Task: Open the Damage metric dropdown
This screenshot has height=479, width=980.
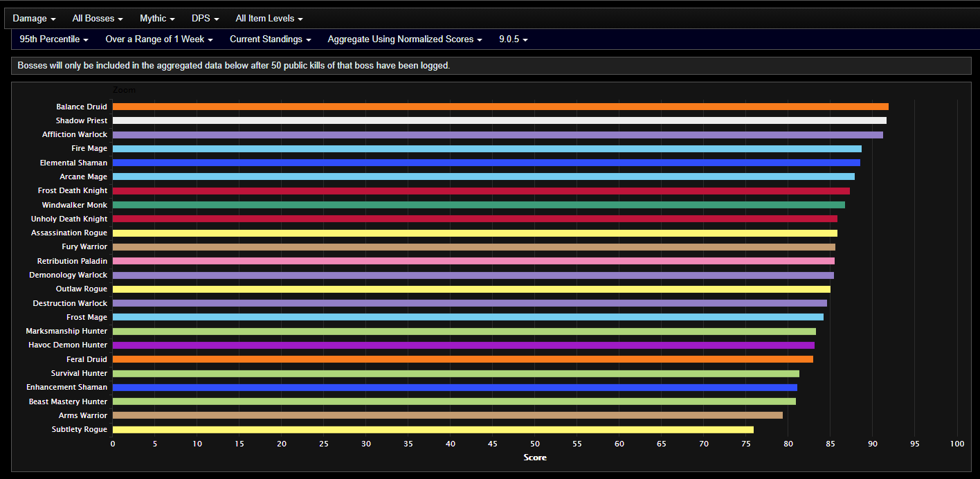Action: pos(34,19)
